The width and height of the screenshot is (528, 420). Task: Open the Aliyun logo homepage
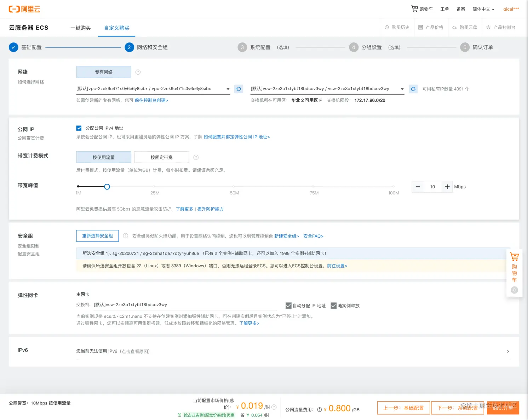click(24, 9)
